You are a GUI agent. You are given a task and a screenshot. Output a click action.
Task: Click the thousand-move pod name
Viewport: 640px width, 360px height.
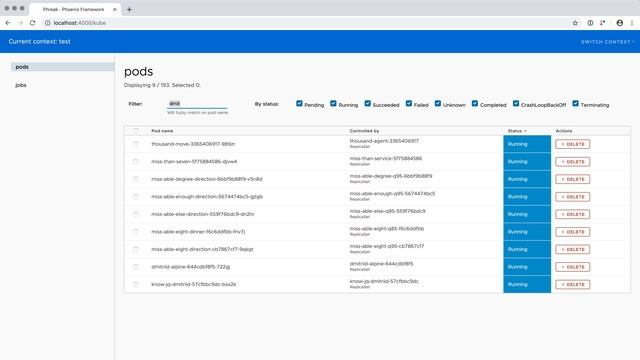[193, 144]
